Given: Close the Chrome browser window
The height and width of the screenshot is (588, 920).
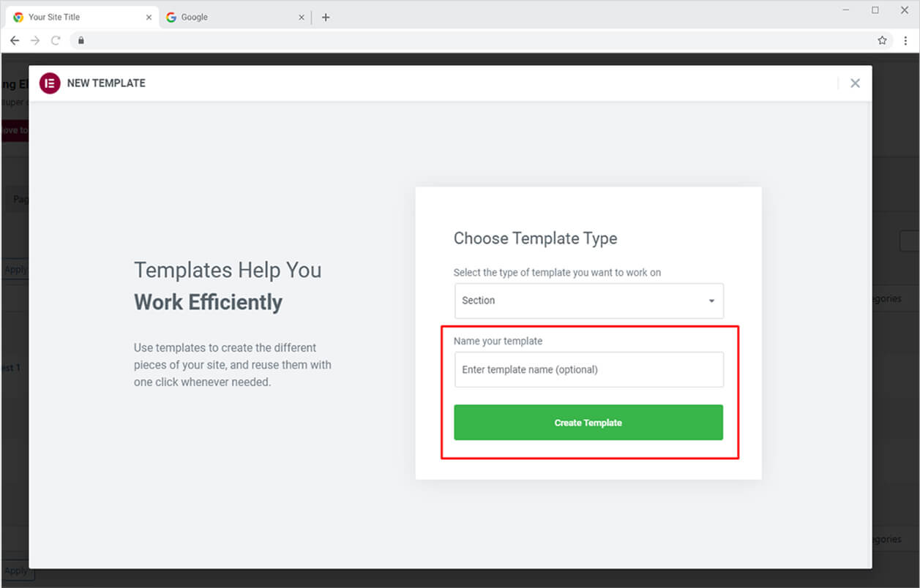Looking at the screenshot, I should pos(904,10).
